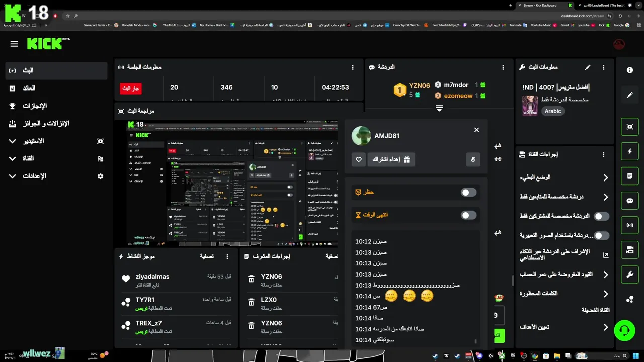Open activity feed panel three-dots menu
This screenshot has width=644, height=362.
click(227, 256)
